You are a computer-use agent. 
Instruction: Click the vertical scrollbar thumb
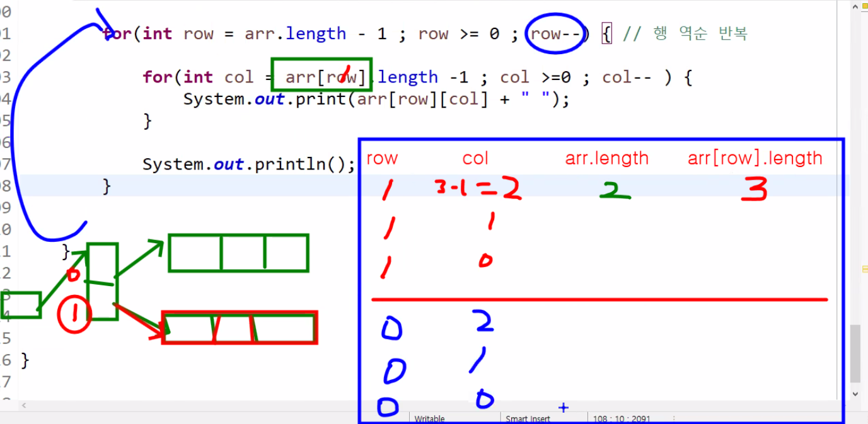pos(855,354)
